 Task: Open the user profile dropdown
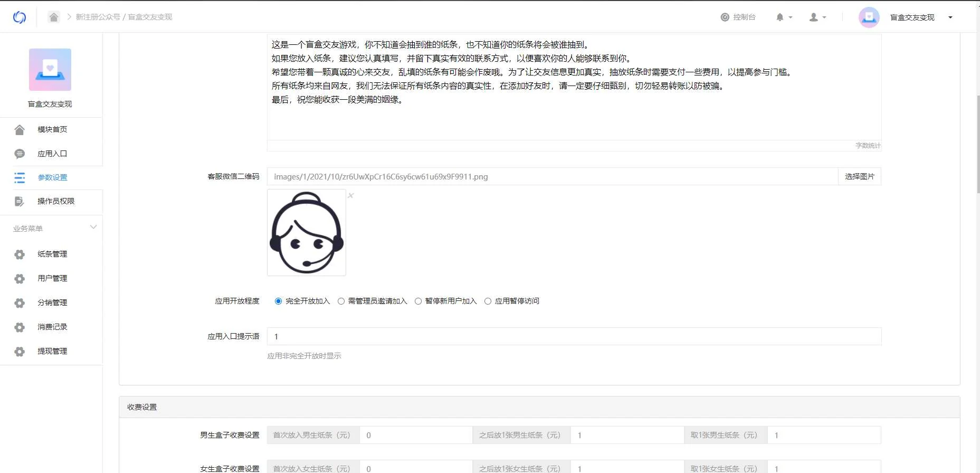click(817, 17)
